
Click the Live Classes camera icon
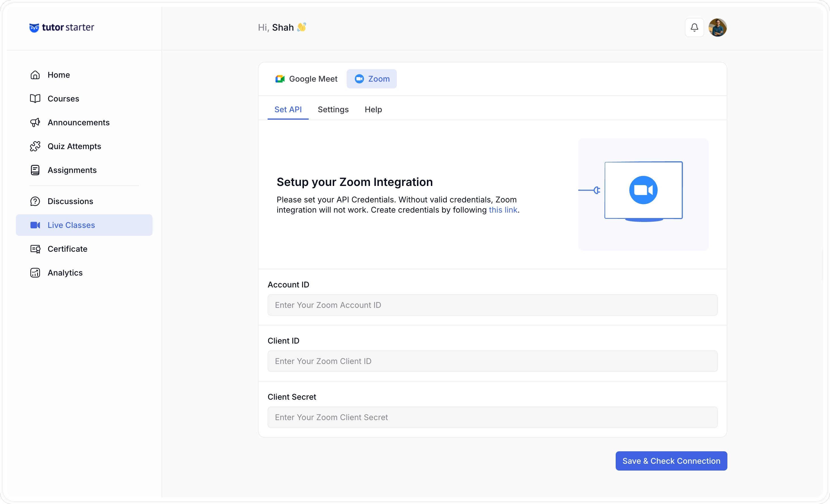click(x=35, y=225)
